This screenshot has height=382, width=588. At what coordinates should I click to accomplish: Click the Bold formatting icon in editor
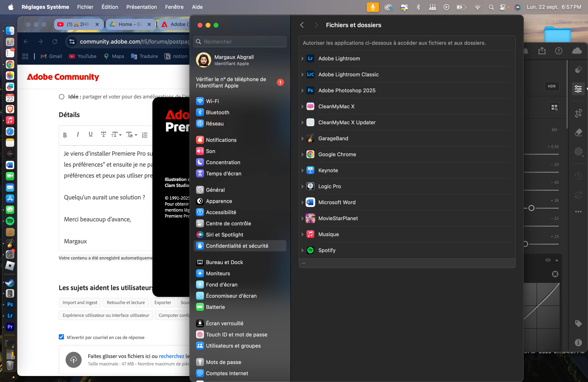click(x=65, y=135)
